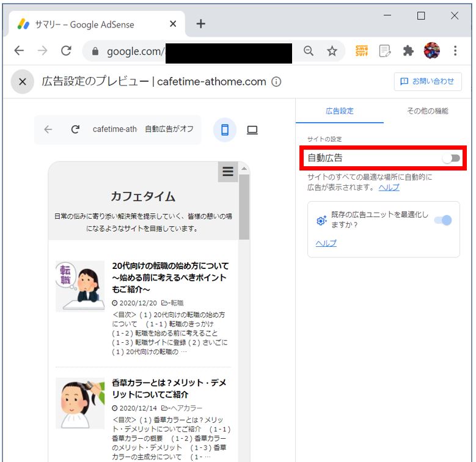The width and height of the screenshot is (476, 462).
Task: Open the hamburger menu on Cafe Time site
Action: [228, 172]
